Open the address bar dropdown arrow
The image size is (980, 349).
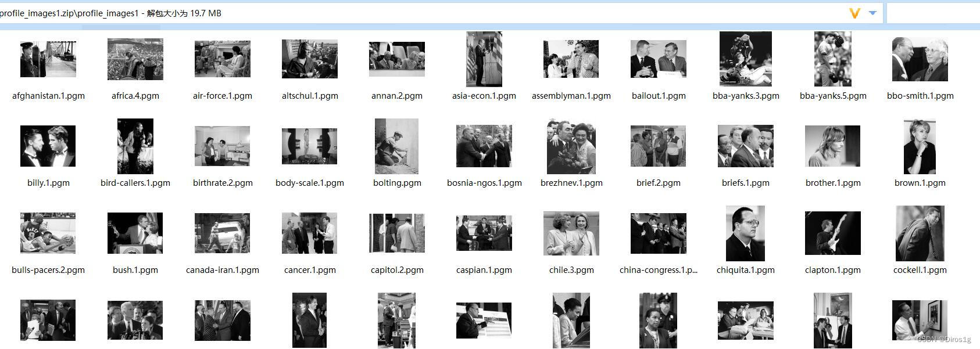click(x=872, y=13)
